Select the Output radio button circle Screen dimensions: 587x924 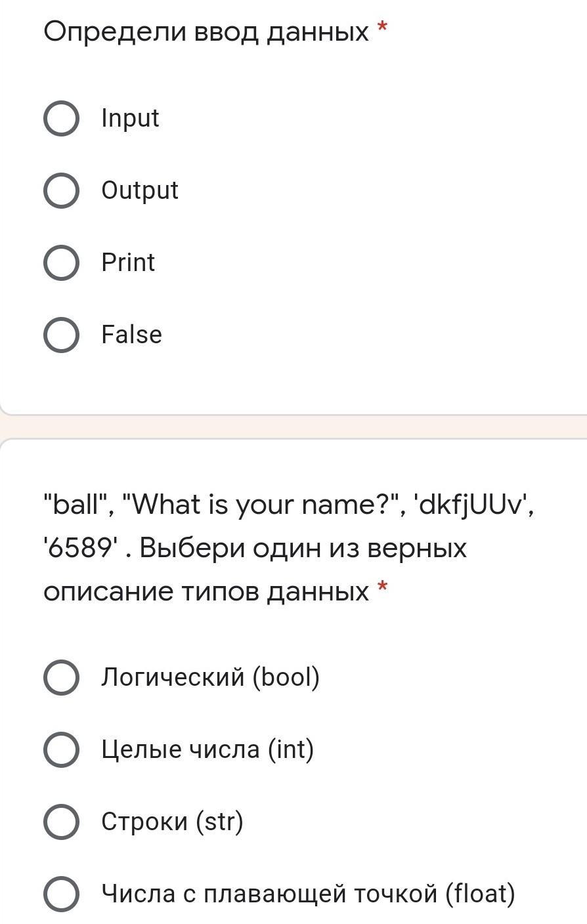[61, 191]
